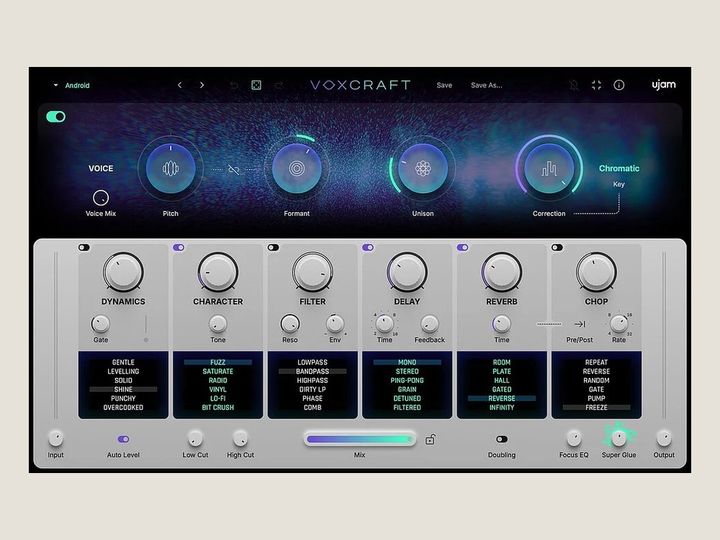The image size is (720, 540).
Task: Click the Reso knob
Action: (290, 324)
